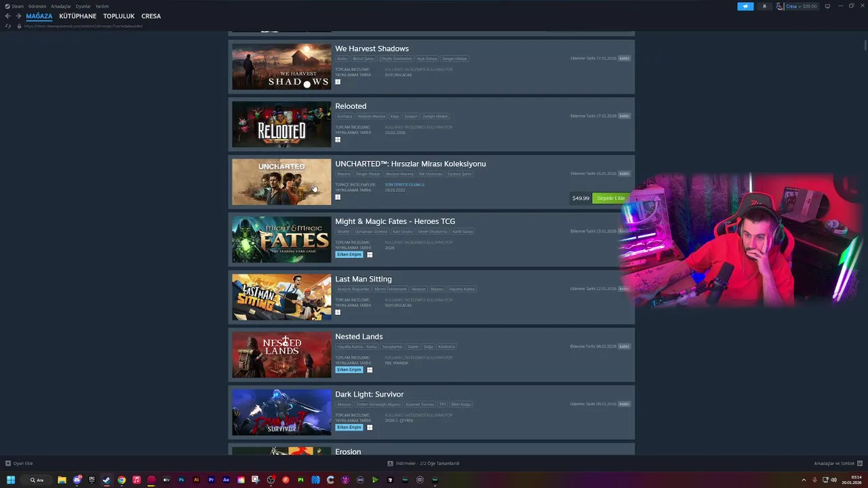
Task: Click Windows platform icon on We Harvest Shadows
Action: tap(338, 82)
